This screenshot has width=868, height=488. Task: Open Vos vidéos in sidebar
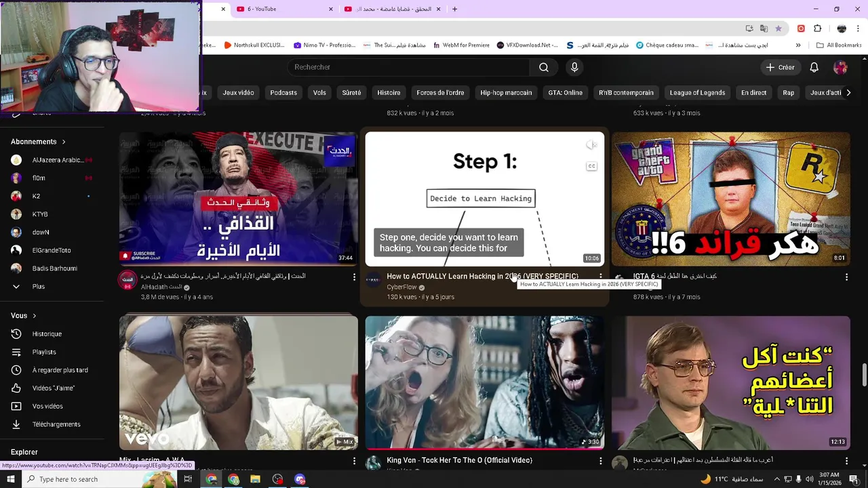point(47,406)
